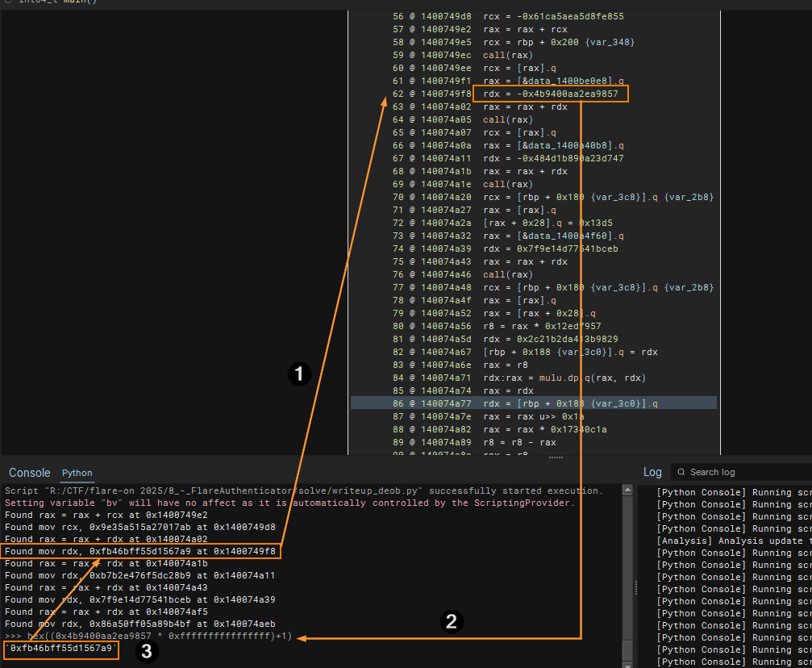Select highlighted line 86 at address 140074a77
The width and height of the screenshot is (812, 668).
tap(533, 403)
